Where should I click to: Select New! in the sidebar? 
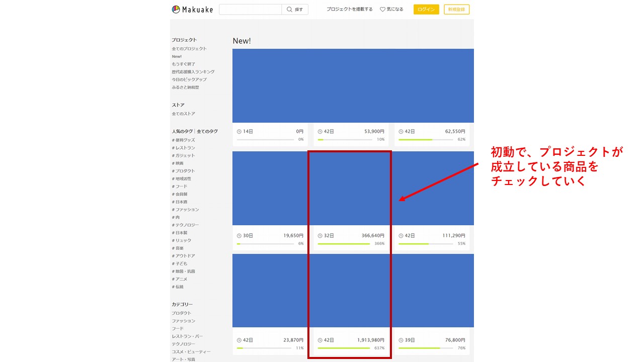[x=177, y=56]
